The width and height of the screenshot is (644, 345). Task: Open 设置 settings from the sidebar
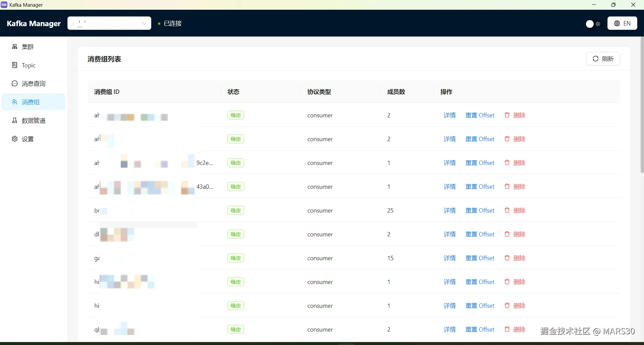coord(34,139)
